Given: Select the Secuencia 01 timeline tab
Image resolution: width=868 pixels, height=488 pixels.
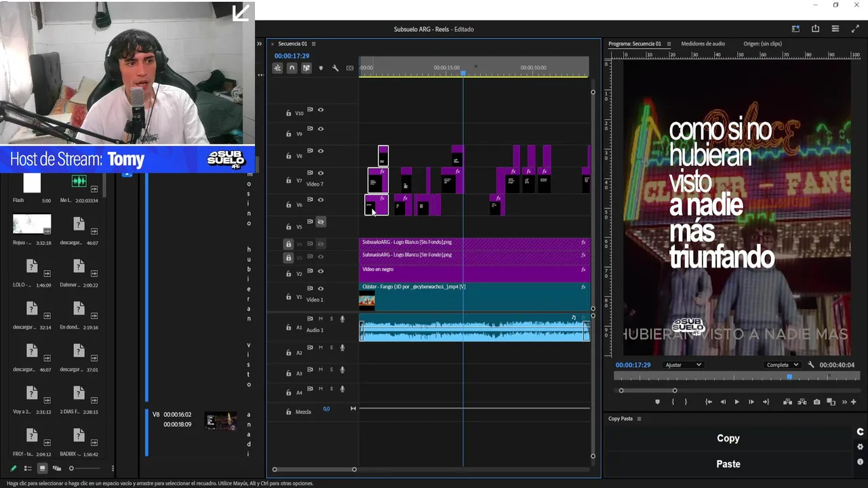Looking at the screenshot, I should coord(292,43).
